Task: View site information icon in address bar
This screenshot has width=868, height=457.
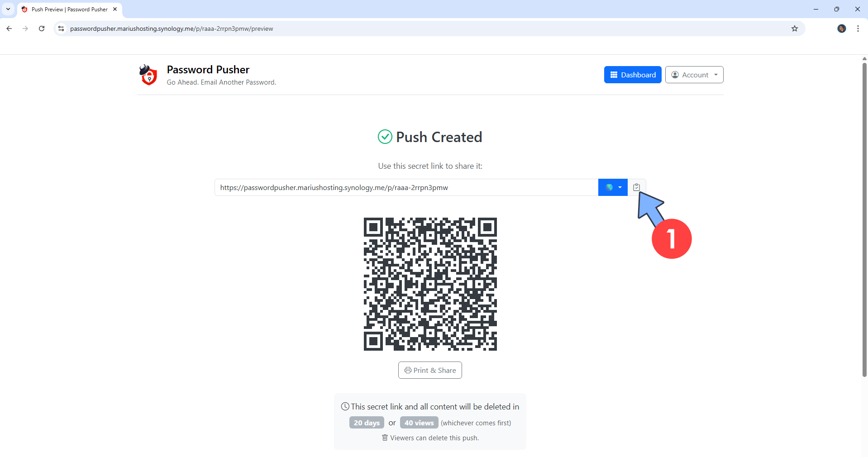Action: click(x=61, y=29)
